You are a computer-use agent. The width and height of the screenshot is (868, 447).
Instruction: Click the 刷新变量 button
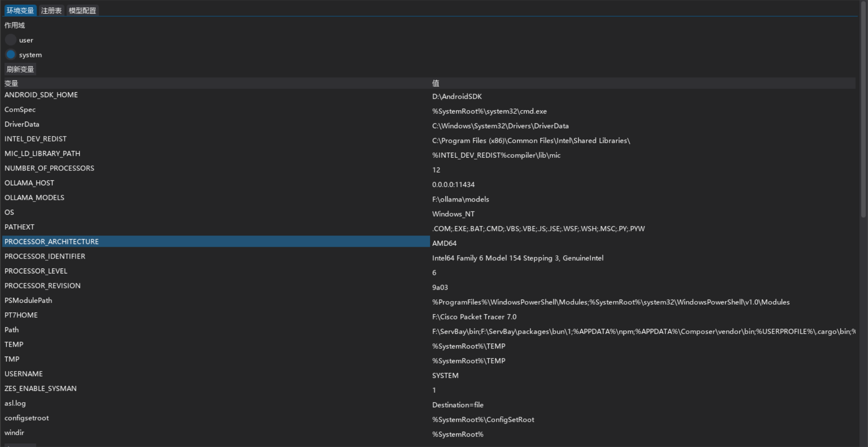click(20, 69)
